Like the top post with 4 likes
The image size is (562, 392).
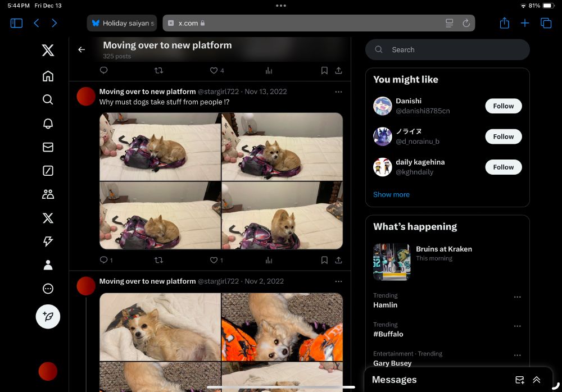[x=214, y=70]
